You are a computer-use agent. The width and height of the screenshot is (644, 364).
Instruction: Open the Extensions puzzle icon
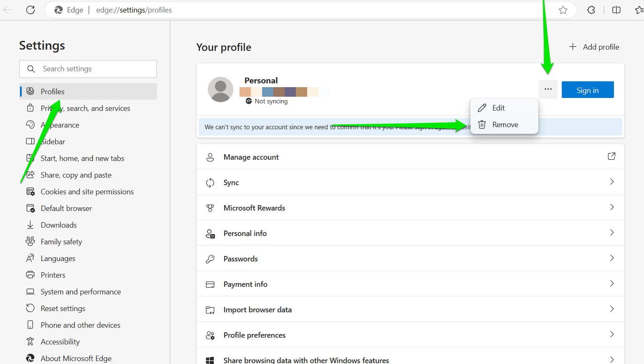pos(591,10)
